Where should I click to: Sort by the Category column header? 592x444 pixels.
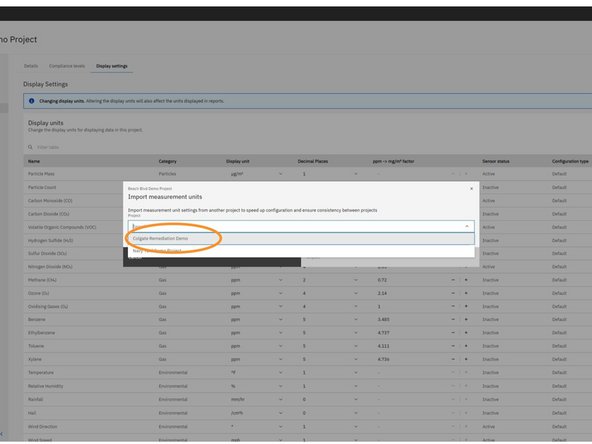(x=168, y=162)
